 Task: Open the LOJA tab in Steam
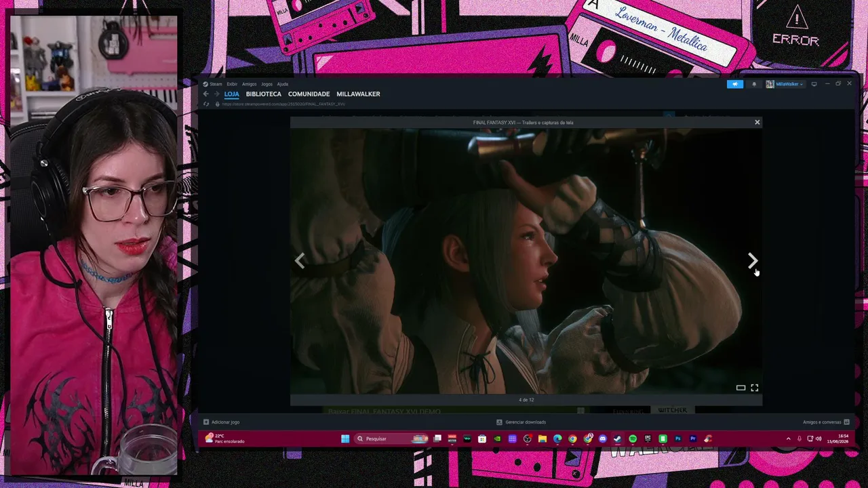tap(231, 94)
